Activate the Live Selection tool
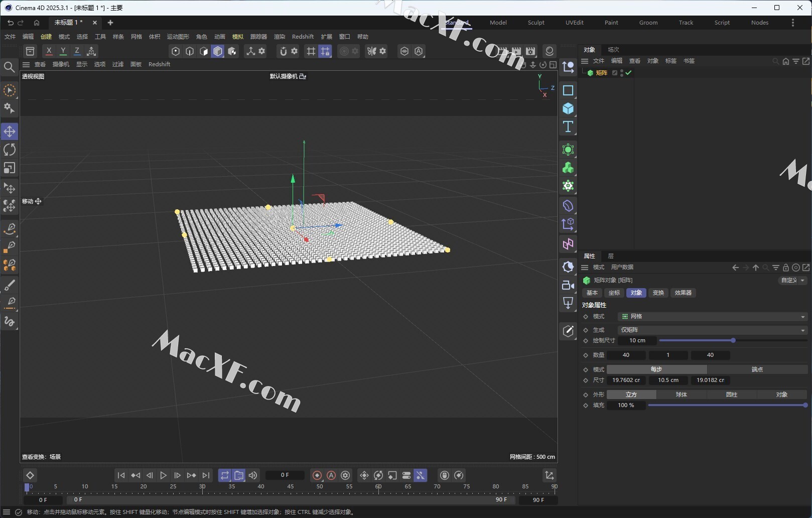 tap(10, 90)
